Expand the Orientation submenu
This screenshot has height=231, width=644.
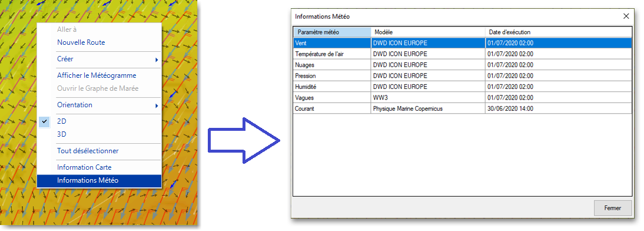pos(99,105)
